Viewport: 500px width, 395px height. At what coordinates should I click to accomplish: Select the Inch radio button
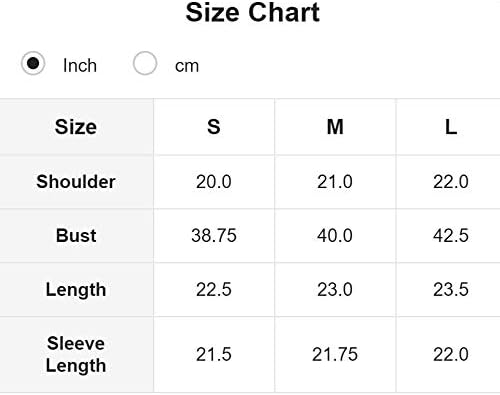(x=33, y=63)
